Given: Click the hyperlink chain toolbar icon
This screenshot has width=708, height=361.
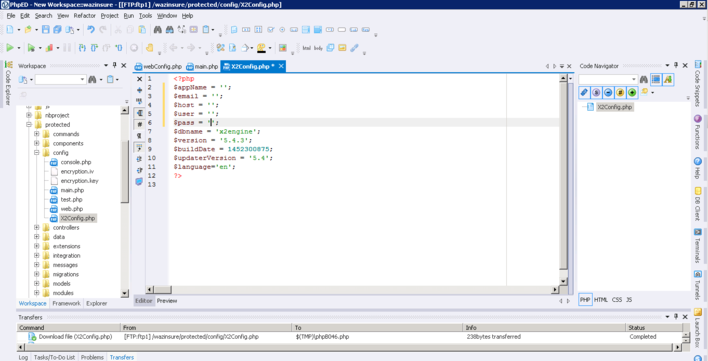Looking at the screenshot, I should pyautogui.click(x=354, y=47).
